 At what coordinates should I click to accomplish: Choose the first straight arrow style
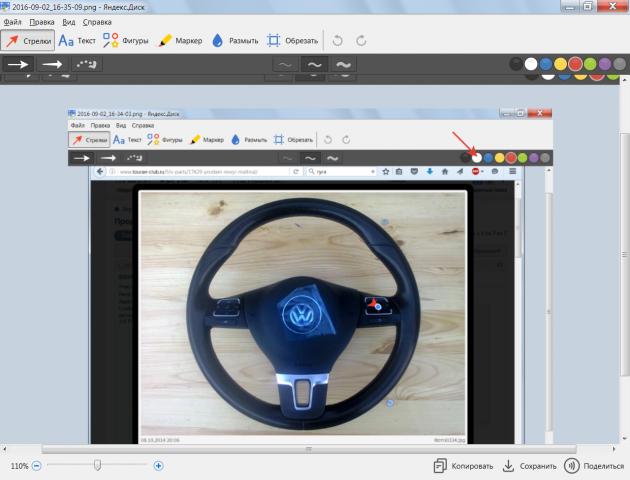tap(18, 64)
